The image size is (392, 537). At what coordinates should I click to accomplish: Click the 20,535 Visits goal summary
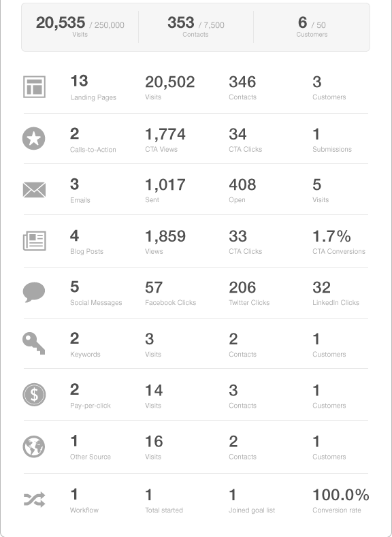click(x=80, y=27)
